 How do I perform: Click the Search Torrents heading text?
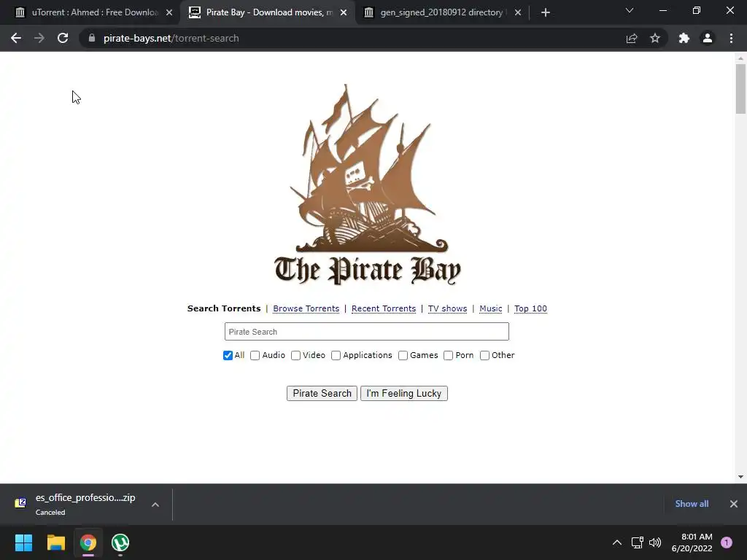(x=224, y=308)
